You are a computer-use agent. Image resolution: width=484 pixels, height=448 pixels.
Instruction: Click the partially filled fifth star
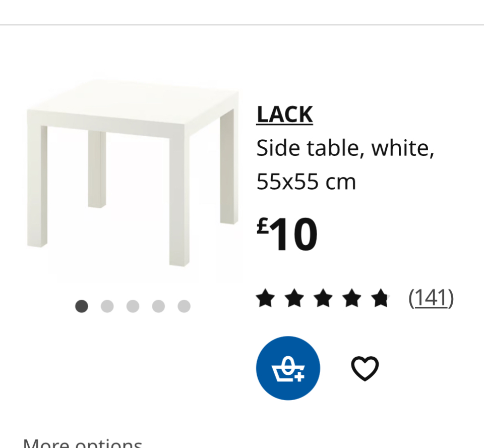tap(381, 299)
